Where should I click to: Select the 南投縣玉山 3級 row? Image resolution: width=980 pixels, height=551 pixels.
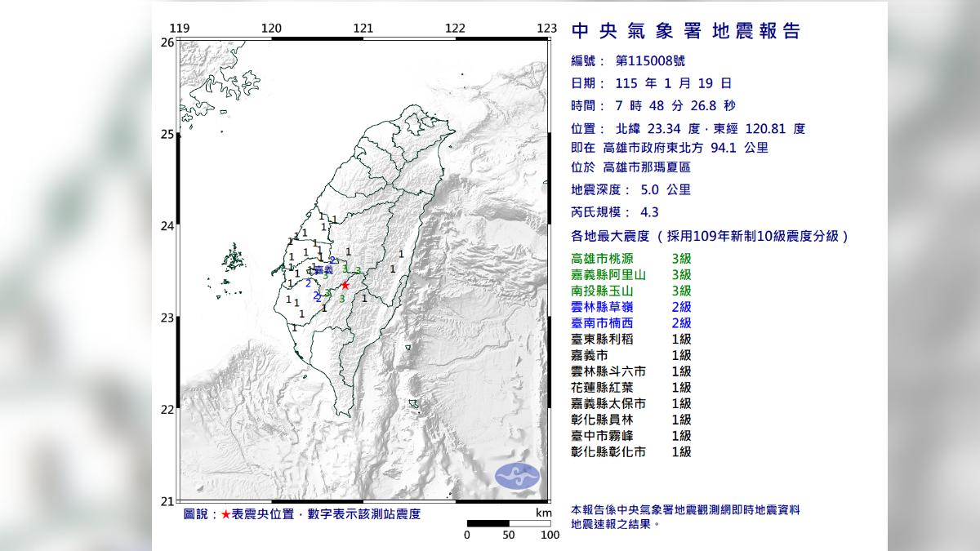pyautogui.click(x=631, y=291)
